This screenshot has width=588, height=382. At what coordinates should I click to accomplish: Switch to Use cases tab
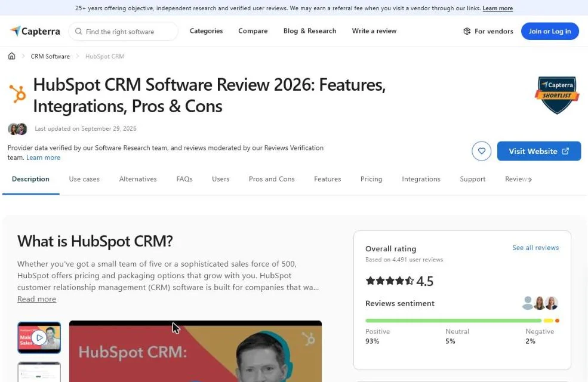point(84,179)
